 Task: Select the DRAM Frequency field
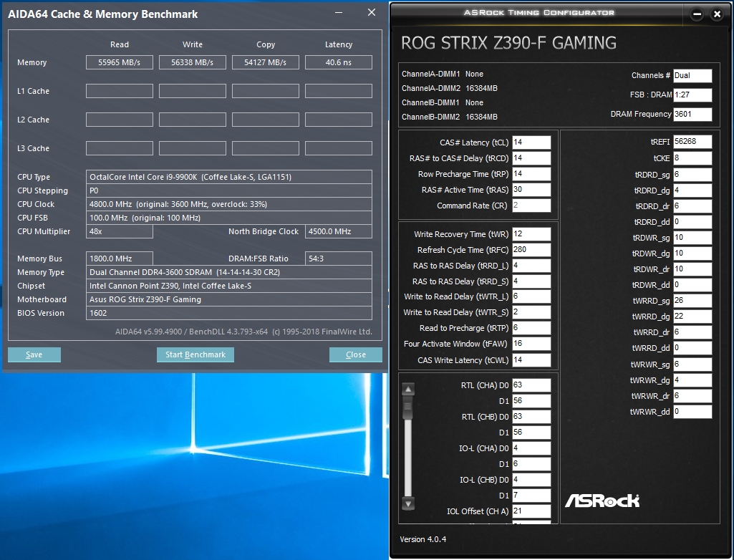(692, 115)
